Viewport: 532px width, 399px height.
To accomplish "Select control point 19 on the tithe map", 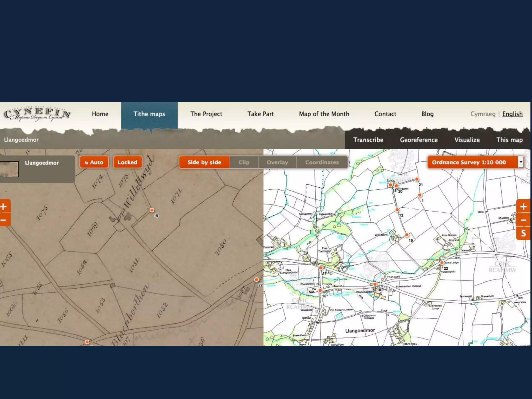I will click(152, 210).
